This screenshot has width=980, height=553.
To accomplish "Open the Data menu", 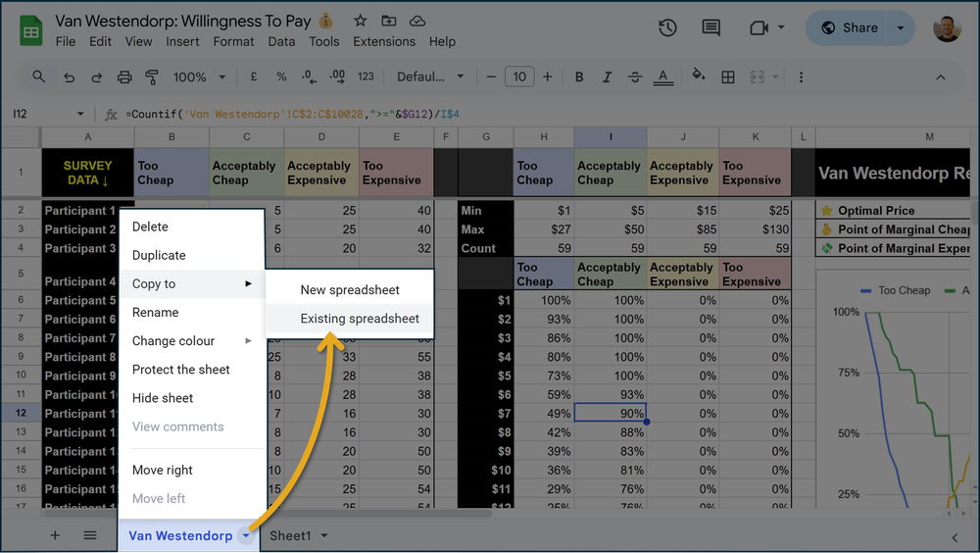I will (x=281, y=41).
